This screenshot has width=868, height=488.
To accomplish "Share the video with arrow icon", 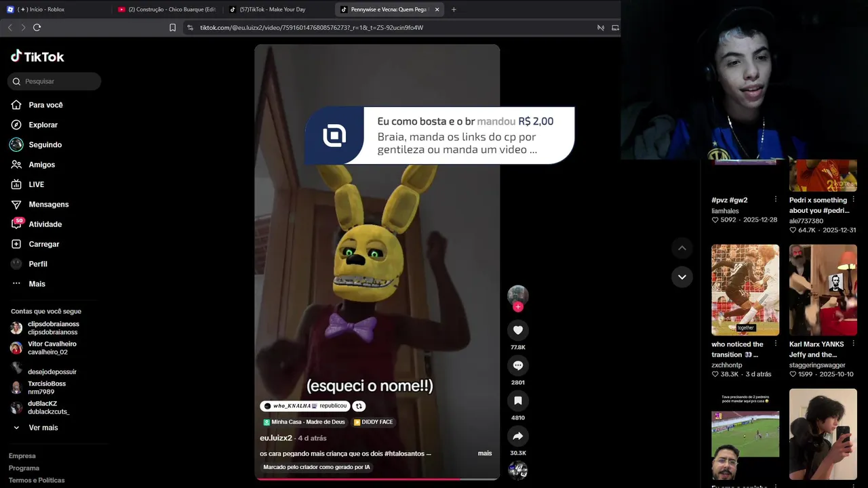I will (518, 436).
